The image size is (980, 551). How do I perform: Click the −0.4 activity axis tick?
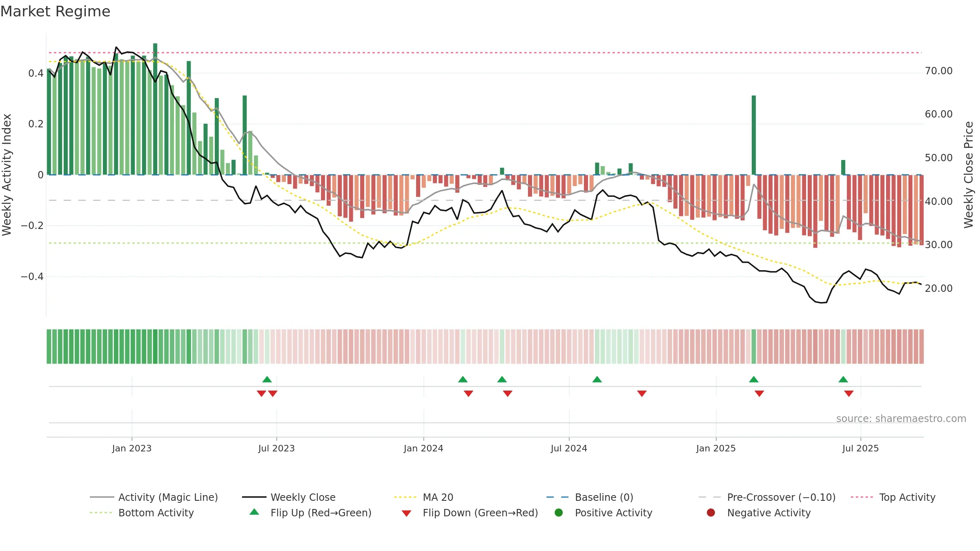(32, 277)
